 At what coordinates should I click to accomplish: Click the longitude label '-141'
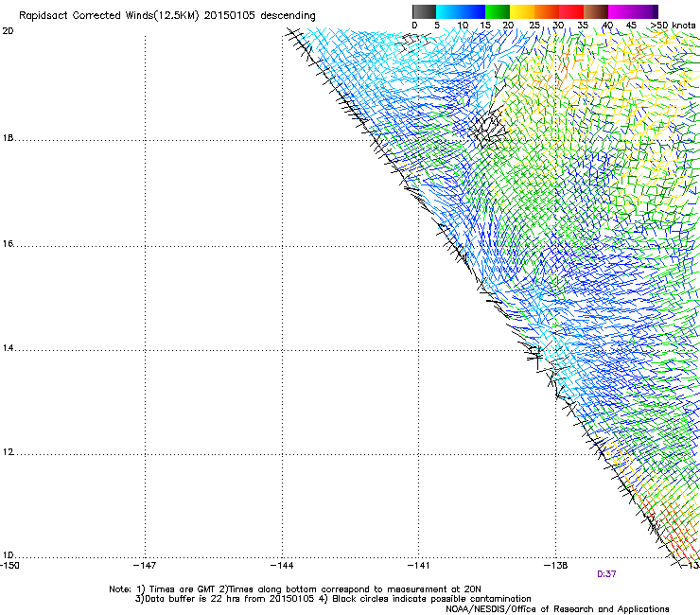419,566
